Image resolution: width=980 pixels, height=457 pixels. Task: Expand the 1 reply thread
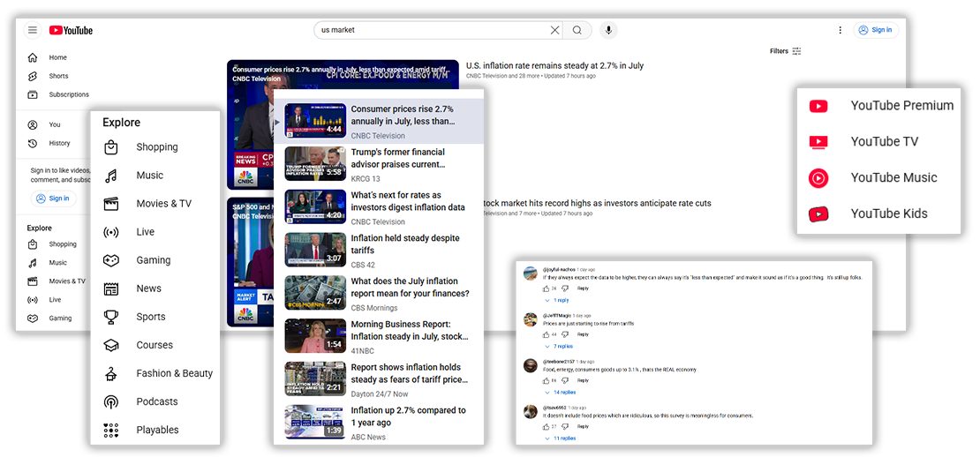[x=557, y=300]
